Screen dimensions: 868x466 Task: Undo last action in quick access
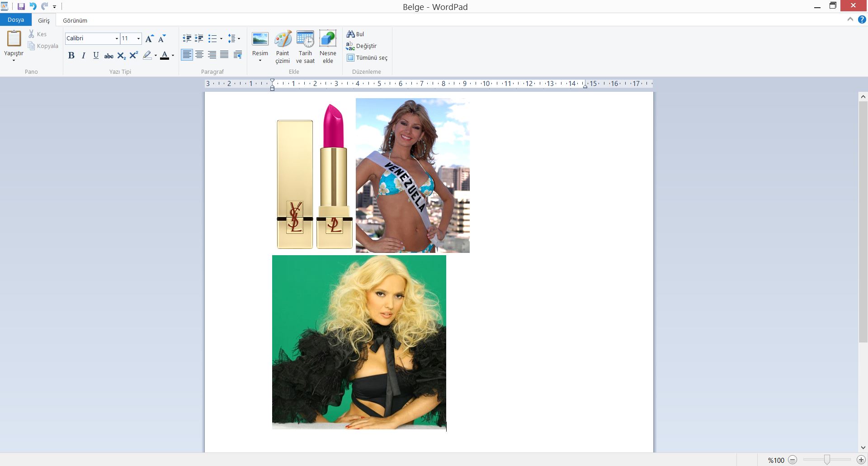coord(33,6)
